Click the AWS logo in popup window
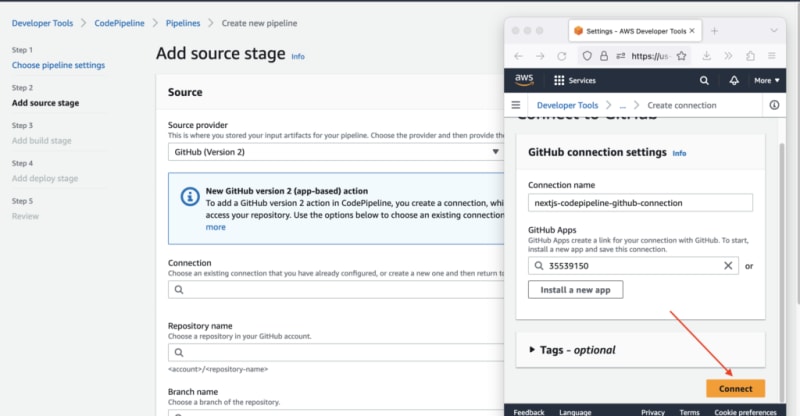The height and width of the screenshot is (416, 800). pos(524,80)
